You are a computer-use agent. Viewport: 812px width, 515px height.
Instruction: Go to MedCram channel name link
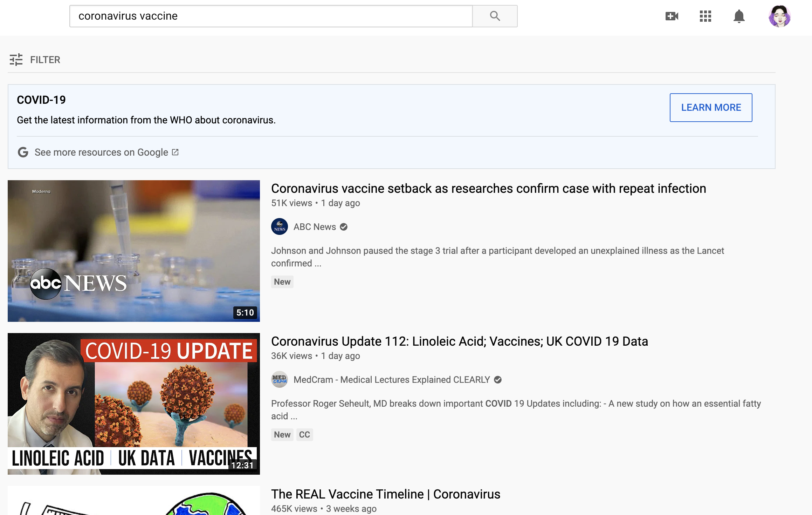pos(392,380)
